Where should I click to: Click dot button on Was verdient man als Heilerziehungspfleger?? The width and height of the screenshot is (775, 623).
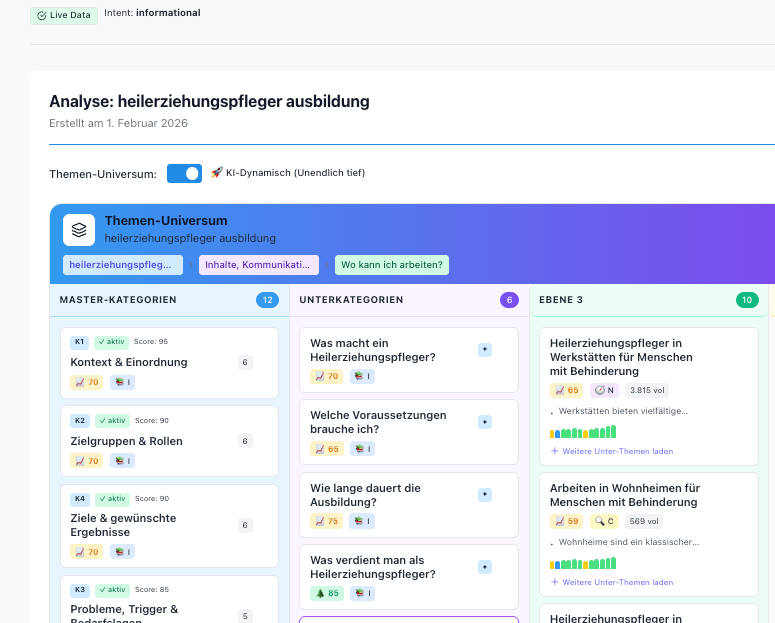[x=485, y=567]
